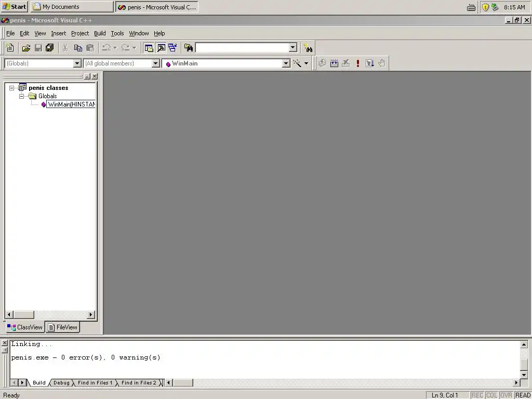Click the Redo arrow icon
Viewport: 532px width, 399px height.
pos(125,48)
